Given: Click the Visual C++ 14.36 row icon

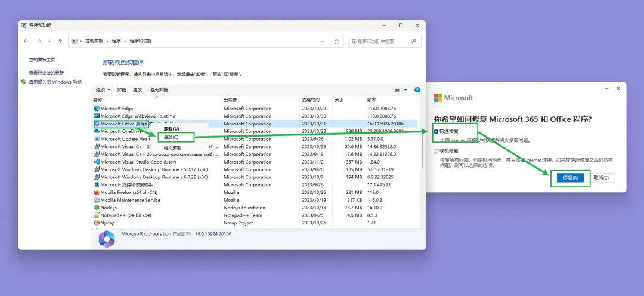Looking at the screenshot, I should coord(97,146).
